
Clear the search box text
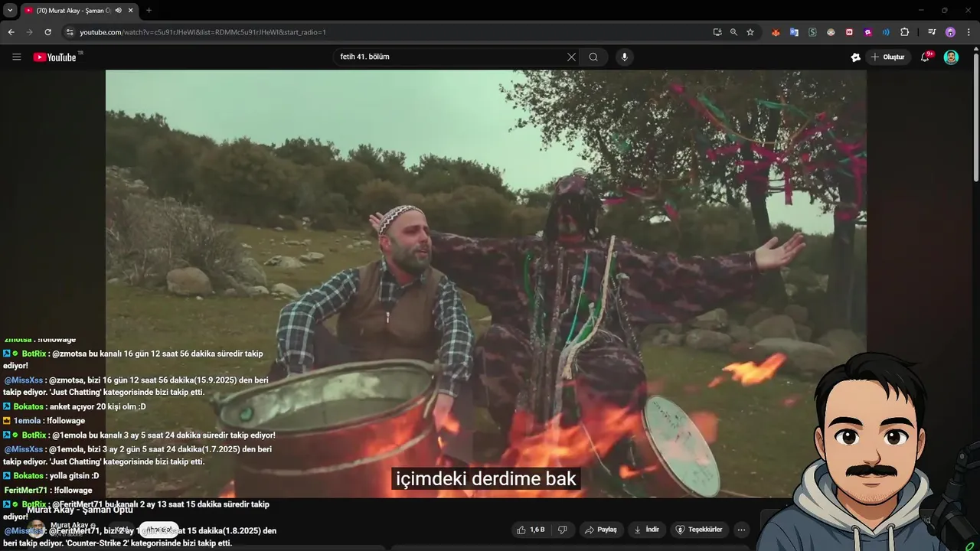tap(571, 57)
